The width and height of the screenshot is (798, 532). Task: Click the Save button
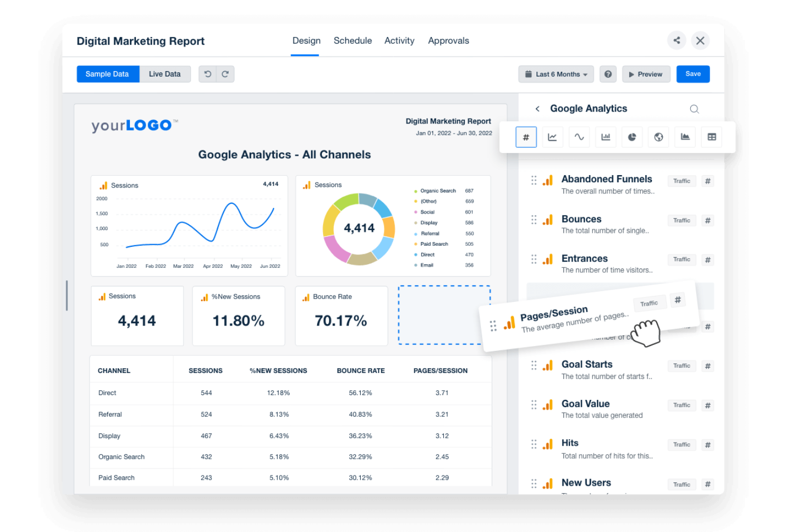point(693,74)
